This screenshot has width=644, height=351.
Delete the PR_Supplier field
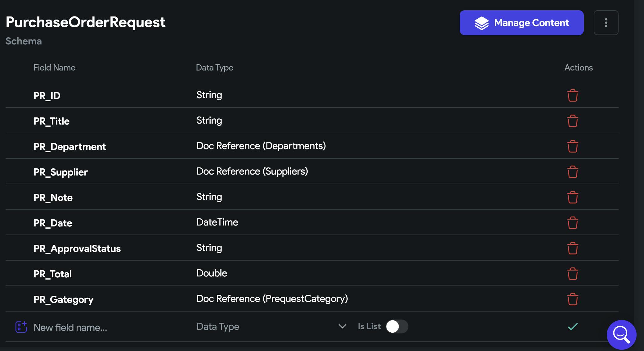point(573,172)
